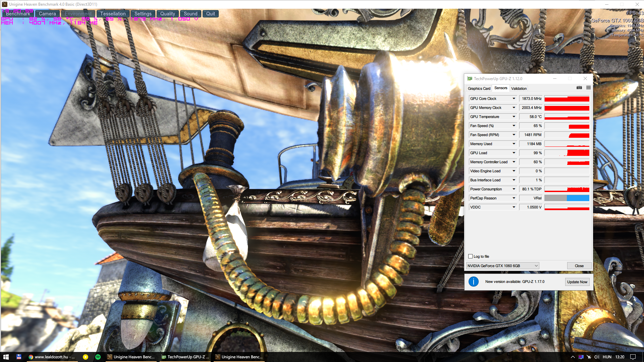Screen dimensions: 644x362
Task: Expand the GPU Memory Clock dropdown arrow
Action: point(514,108)
